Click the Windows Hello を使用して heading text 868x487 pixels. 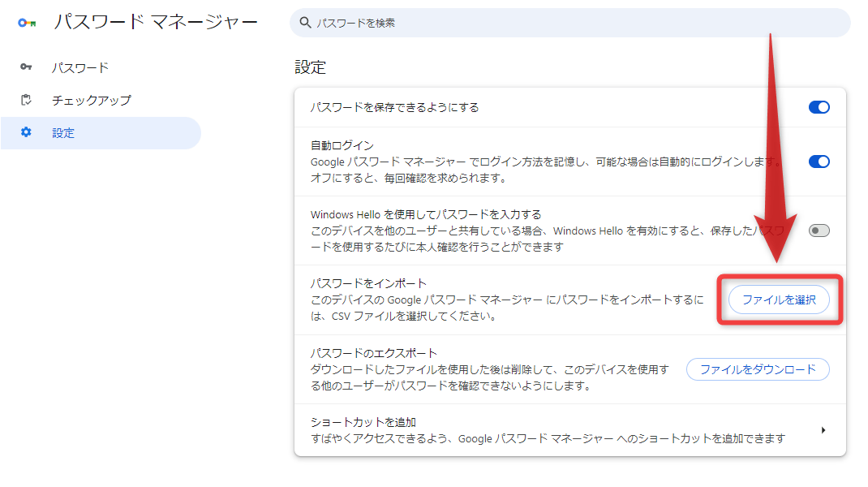[x=426, y=214]
